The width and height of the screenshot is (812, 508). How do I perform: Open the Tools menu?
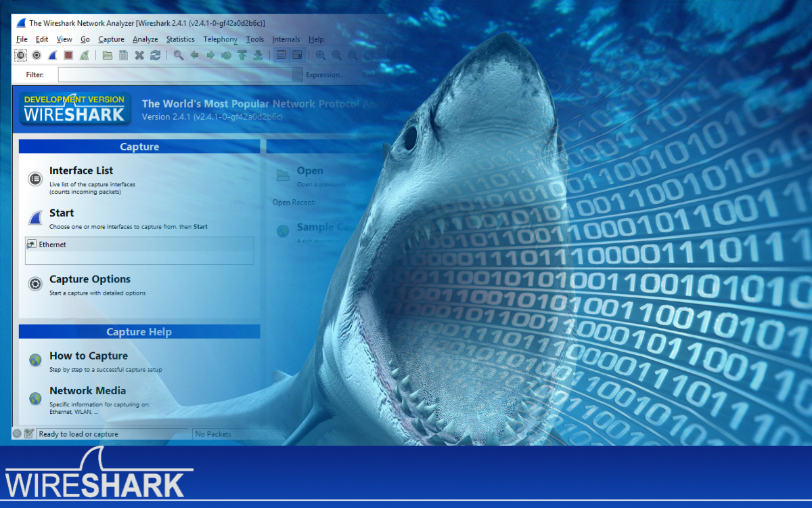pos(255,39)
